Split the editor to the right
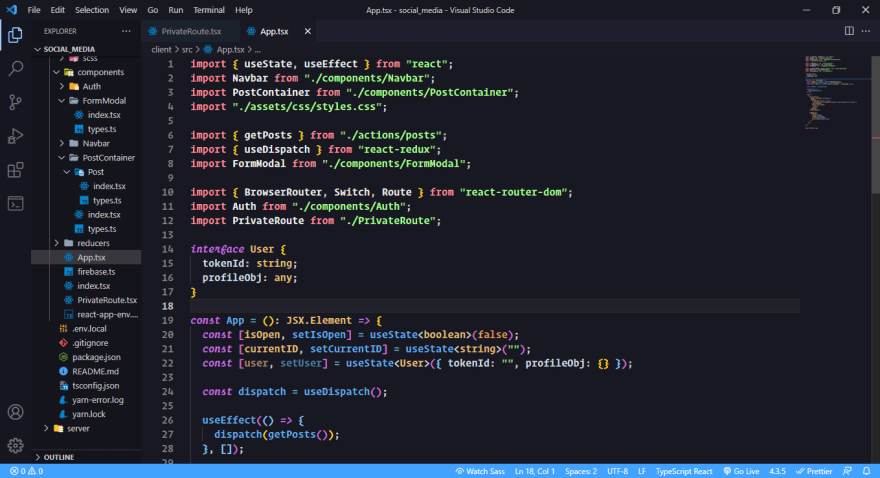This screenshot has height=478, width=880. [x=849, y=31]
